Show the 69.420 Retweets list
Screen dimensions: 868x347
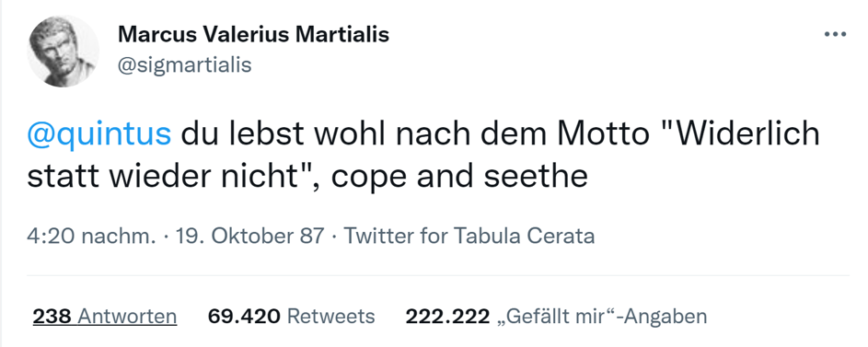click(x=291, y=317)
